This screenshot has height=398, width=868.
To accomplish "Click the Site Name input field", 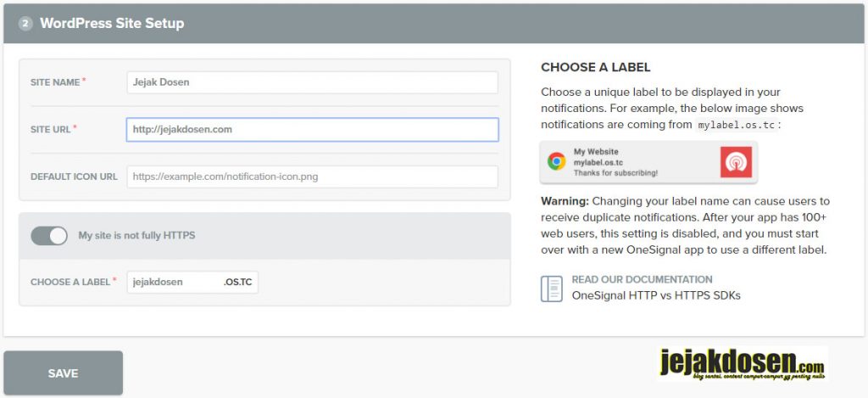I will click(312, 82).
